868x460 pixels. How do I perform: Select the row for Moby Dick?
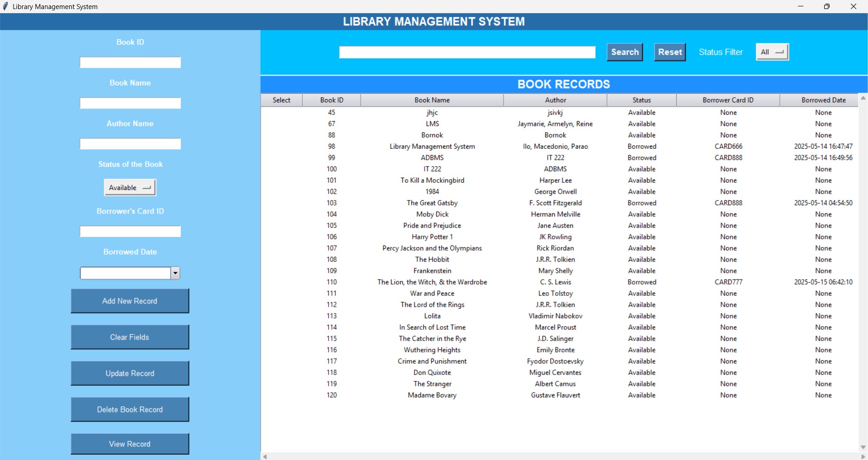pos(432,214)
